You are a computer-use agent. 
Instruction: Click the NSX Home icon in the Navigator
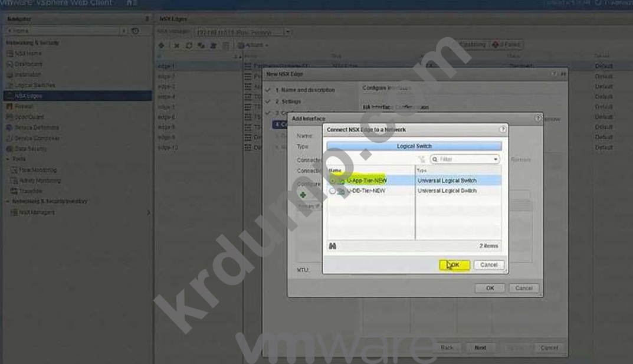10,53
